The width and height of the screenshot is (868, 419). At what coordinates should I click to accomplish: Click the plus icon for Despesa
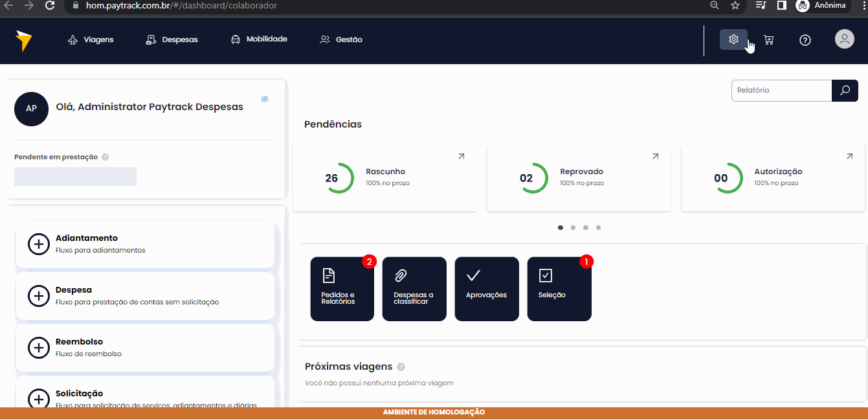pos(39,296)
